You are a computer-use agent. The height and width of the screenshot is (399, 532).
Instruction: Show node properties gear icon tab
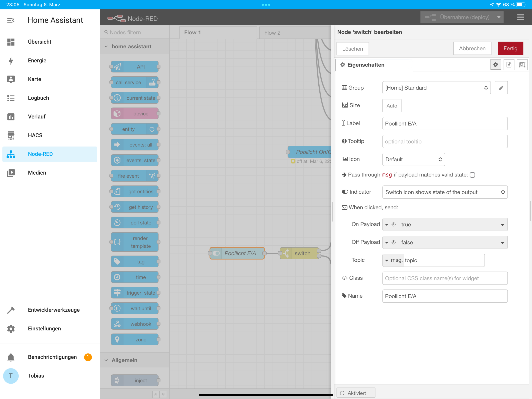(495, 65)
